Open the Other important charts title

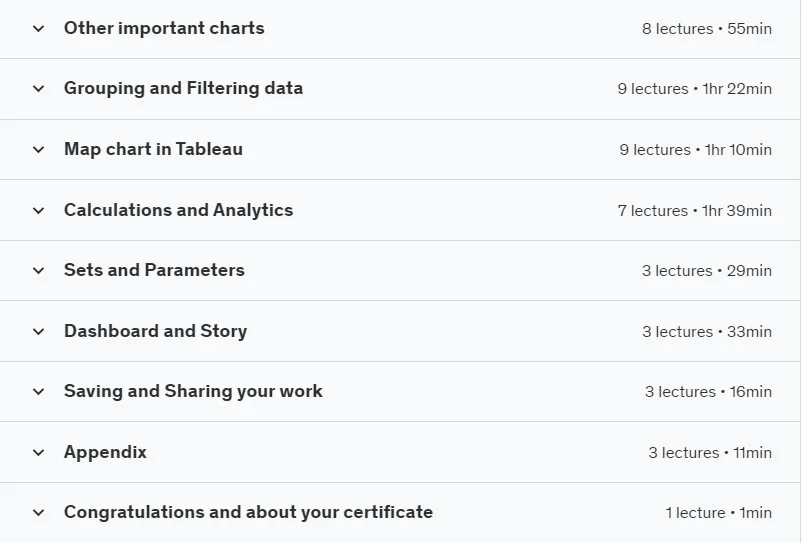click(164, 28)
